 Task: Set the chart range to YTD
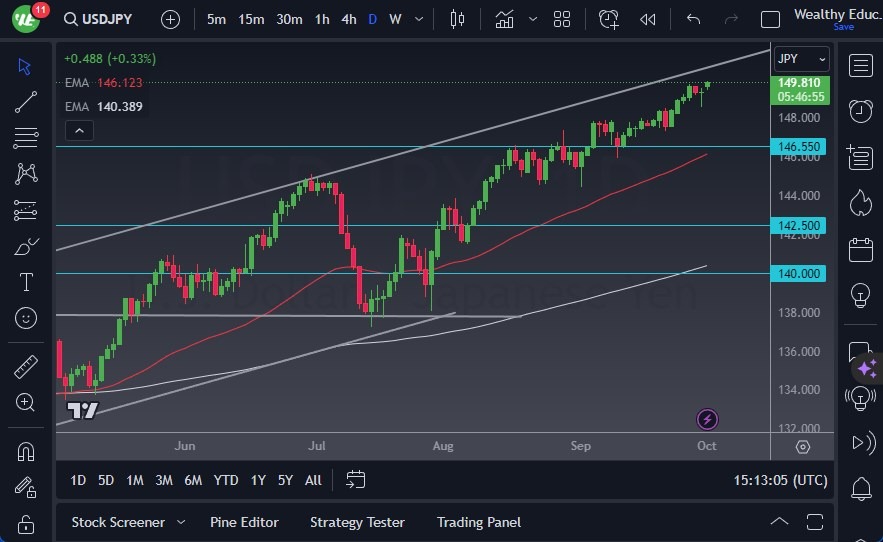click(x=226, y=480)
